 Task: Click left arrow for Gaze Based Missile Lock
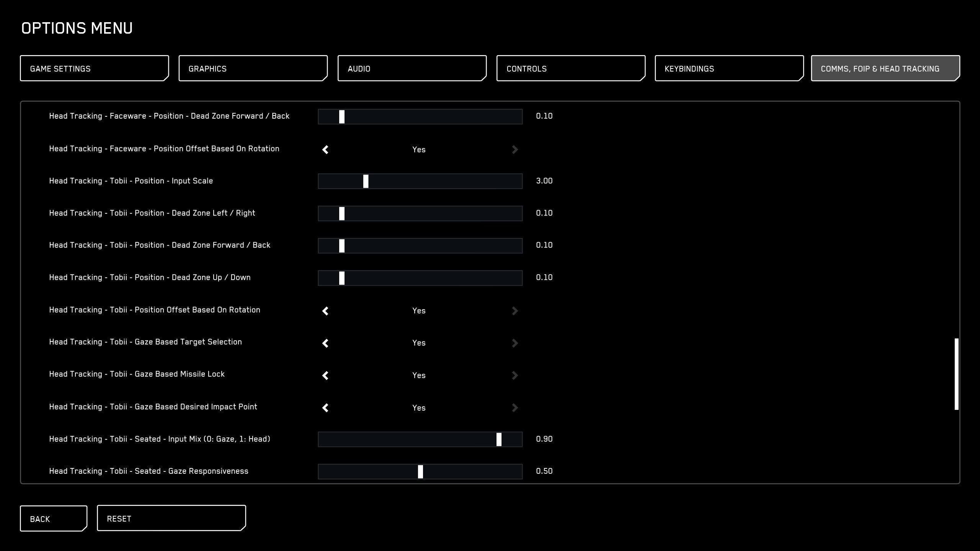click(x=325, y=376)
